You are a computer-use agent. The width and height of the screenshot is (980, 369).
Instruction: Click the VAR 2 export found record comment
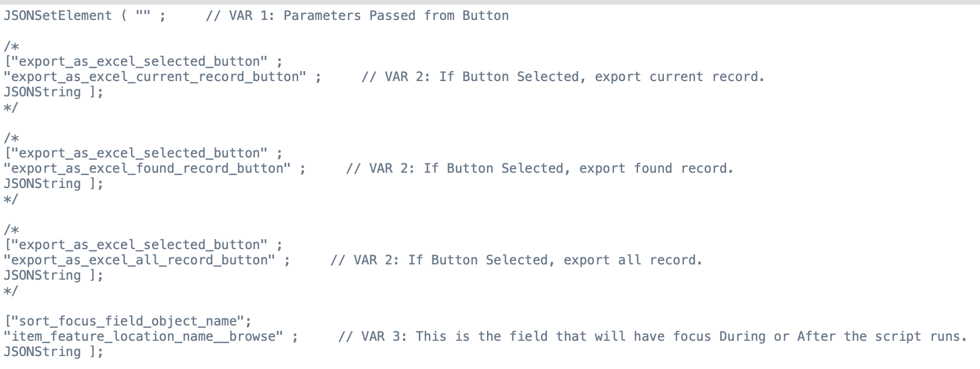point(539,169)
